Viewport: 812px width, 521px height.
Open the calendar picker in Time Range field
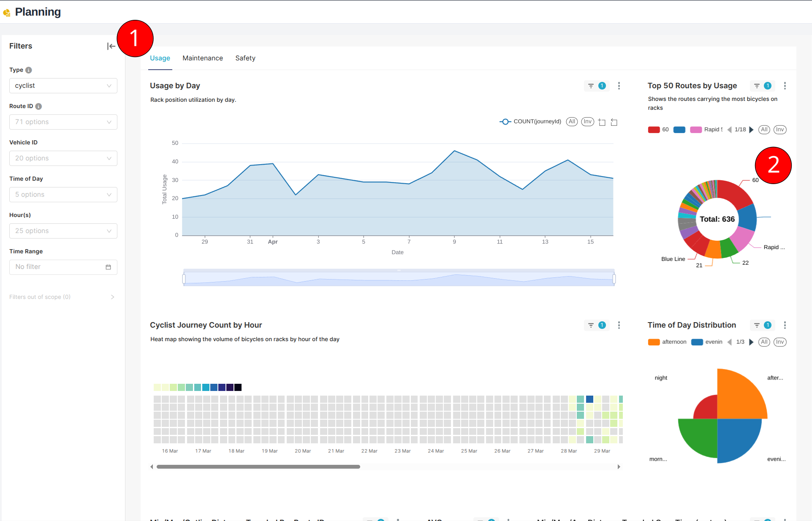pyautogui.click(x=109, y=267)
